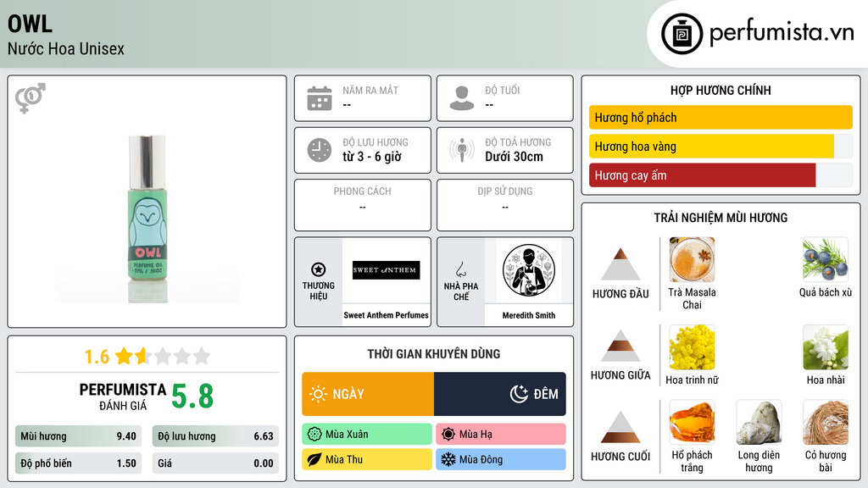Click the 'Thời gian khuyên dùng' heading

[x=434, y=353]
